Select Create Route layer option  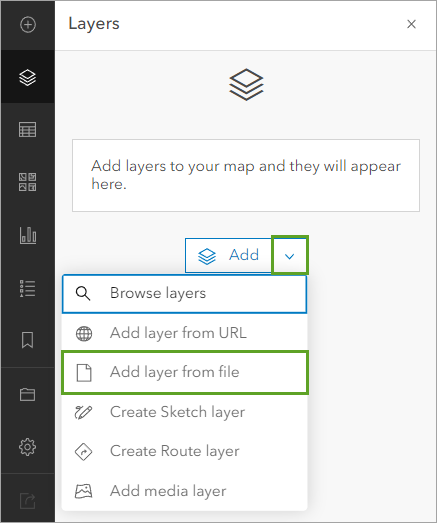[x=184, y=451]
